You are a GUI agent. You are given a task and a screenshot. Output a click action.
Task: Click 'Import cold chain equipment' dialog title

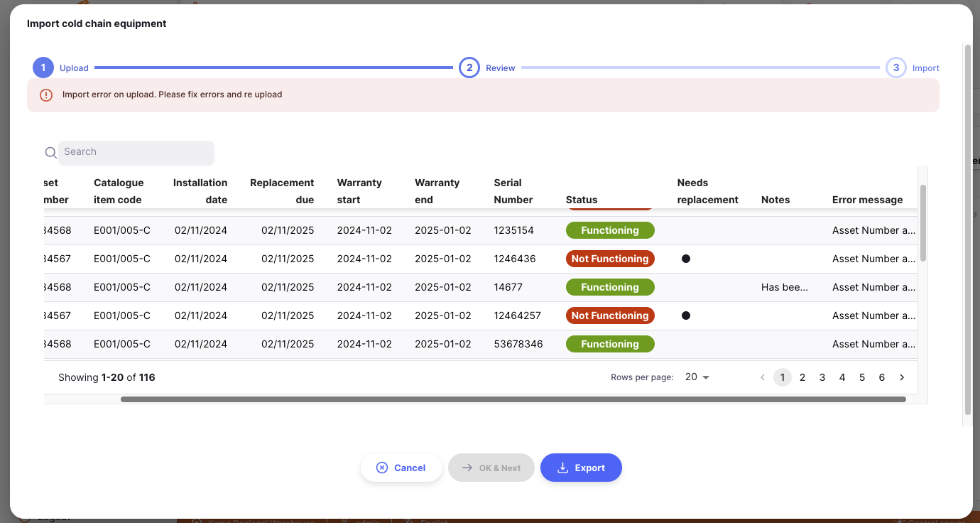97,23
